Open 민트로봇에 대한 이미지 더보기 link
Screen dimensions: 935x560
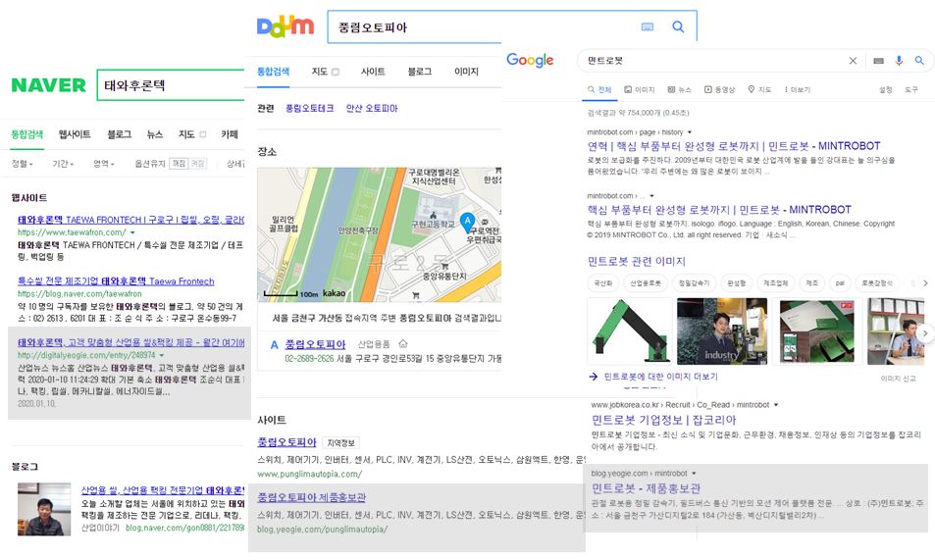point(660,377)
